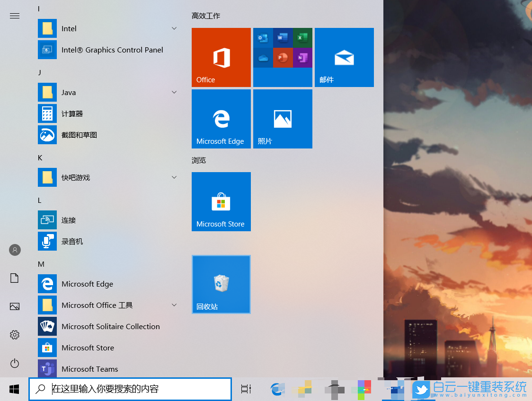Open the 回收站 Recycle Bin tile
The height and width of the screenshot is (401, 532).
click(221, 284)
